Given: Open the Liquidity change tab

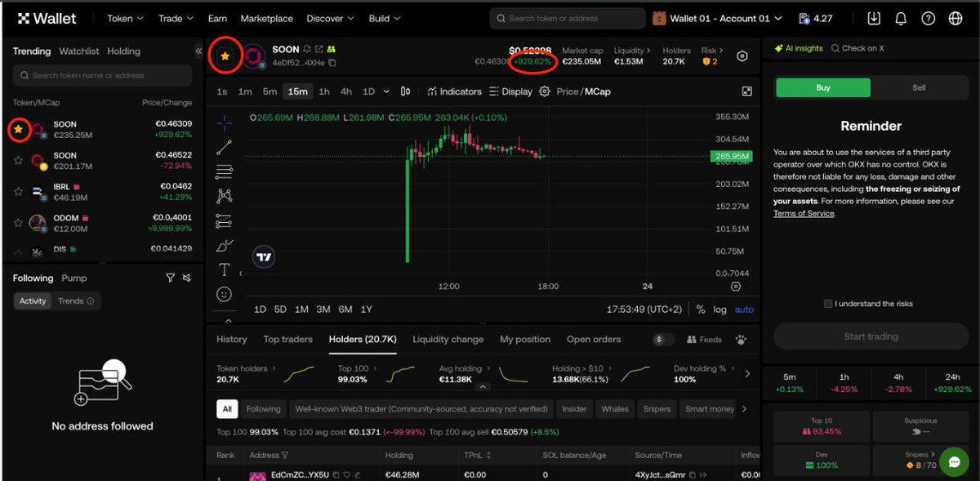Looking at the screenshot, I should tap(448, 339).
